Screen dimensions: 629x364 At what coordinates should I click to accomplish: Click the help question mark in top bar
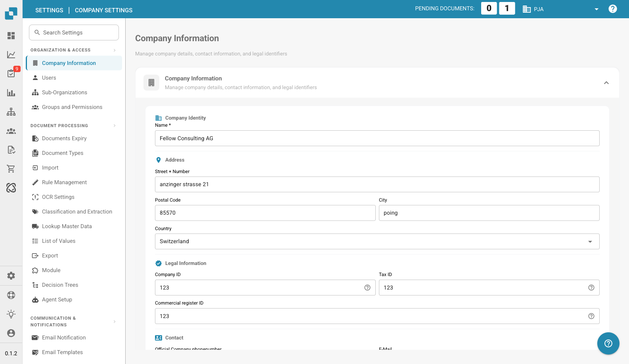tap(613, 9)
